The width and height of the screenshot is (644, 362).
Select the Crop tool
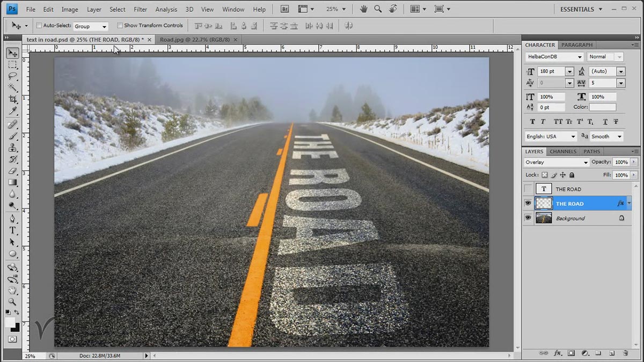click(13, 98)
